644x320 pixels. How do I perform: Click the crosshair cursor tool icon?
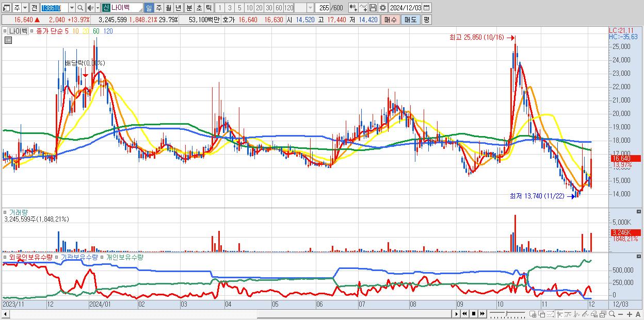pyautogui.click(x=559, y=314)
